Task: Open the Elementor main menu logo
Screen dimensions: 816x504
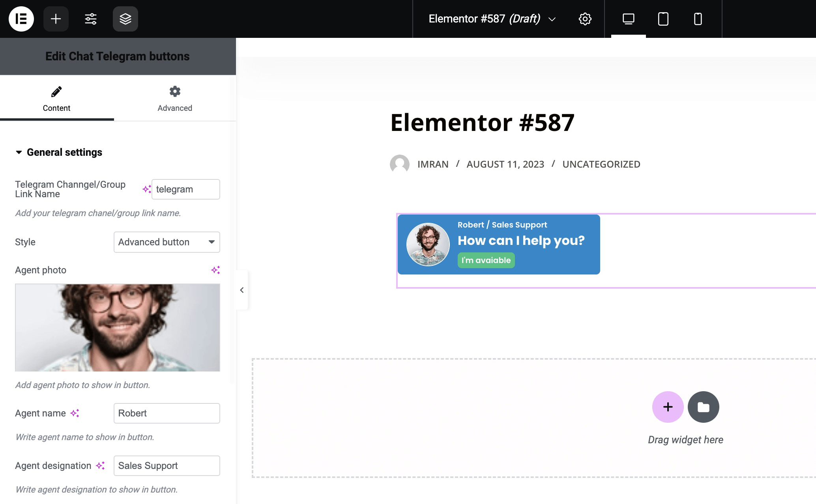Action: coord(21,19)
